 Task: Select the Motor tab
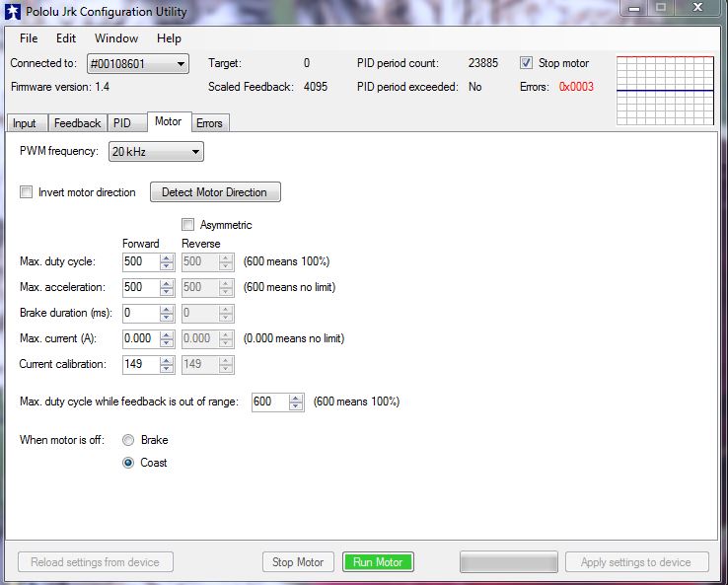pyautogui.click(x=168, y=121)
